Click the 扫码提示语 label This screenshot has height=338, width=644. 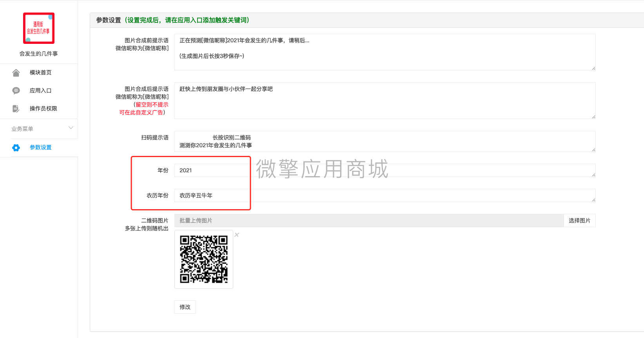click(x=155, y=137)
